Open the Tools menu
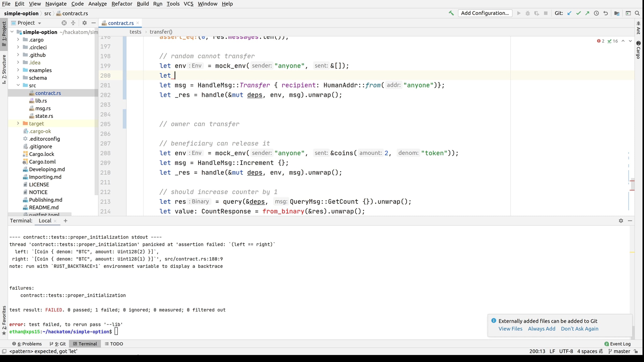 tap(173, 4)
